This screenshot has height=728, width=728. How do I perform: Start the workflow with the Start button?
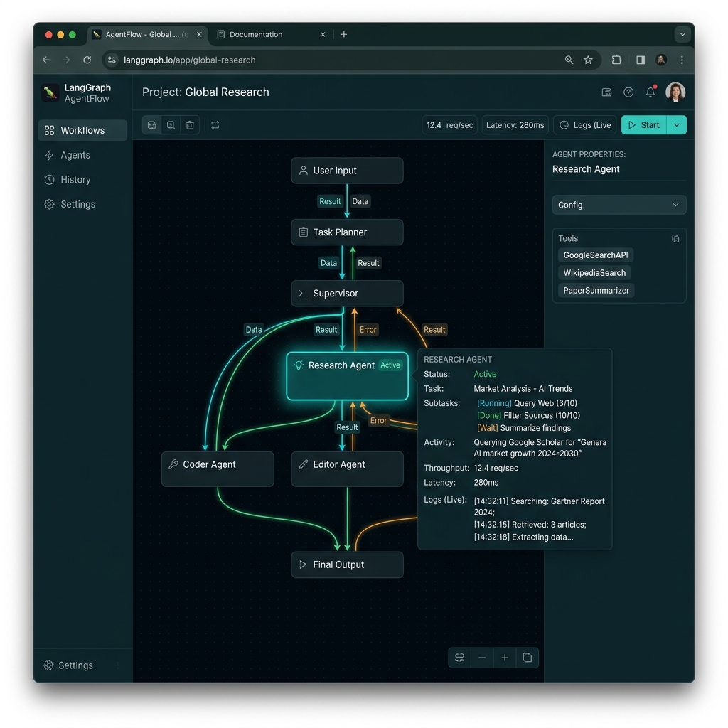tap(644, 125)
